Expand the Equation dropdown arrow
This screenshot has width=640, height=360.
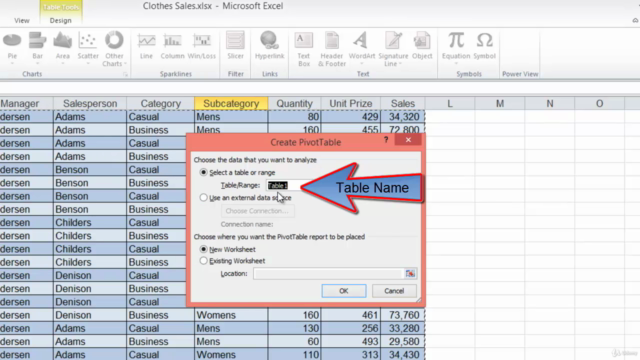coord(456,64)
